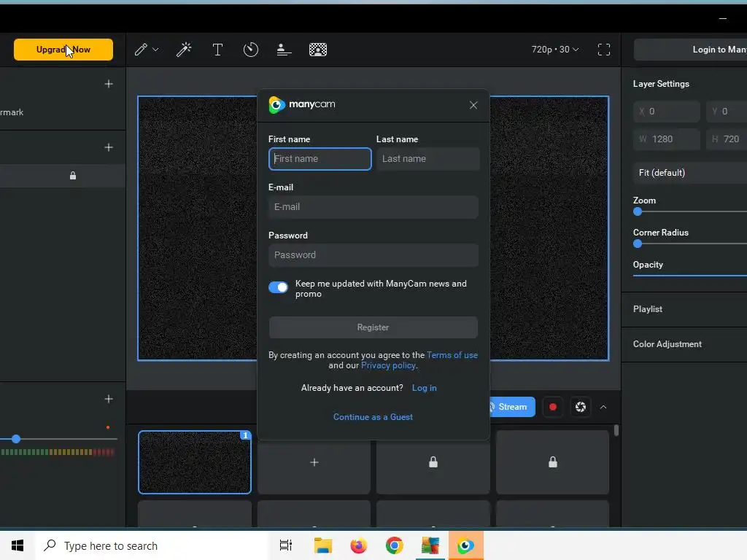
Task: Open the Time clock overlay tool
Action: tap(251, 50)
